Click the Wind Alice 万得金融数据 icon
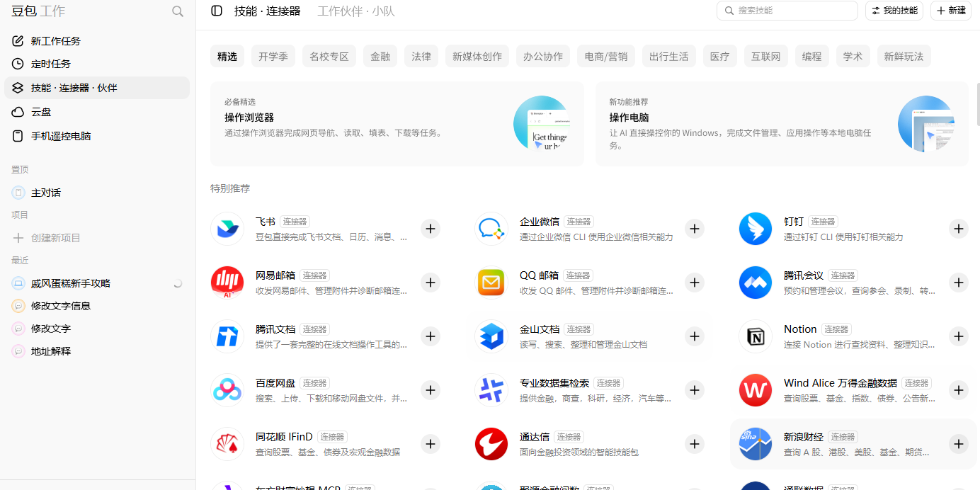Viewport: 980px width, 490px height. [756, 390]
